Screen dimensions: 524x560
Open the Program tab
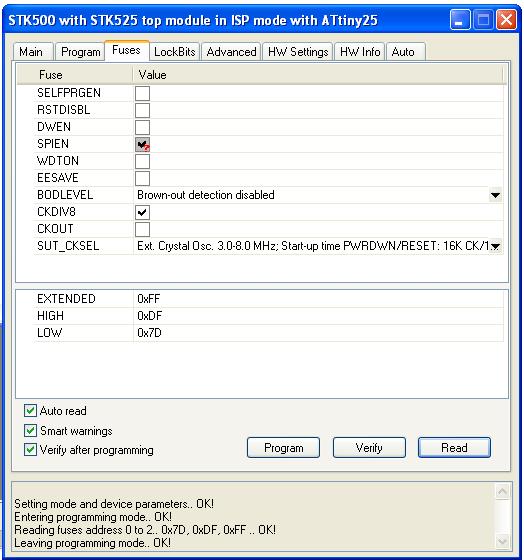pos(80,52)
